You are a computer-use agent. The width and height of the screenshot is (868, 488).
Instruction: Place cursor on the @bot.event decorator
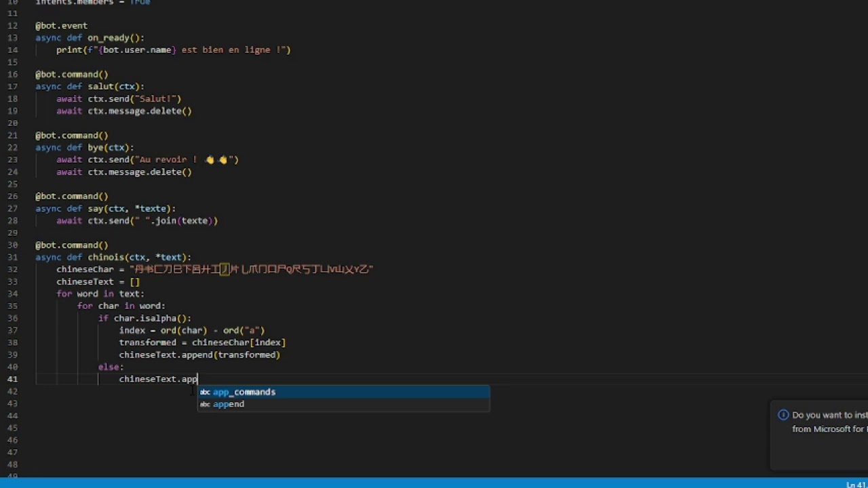point(61,26)
